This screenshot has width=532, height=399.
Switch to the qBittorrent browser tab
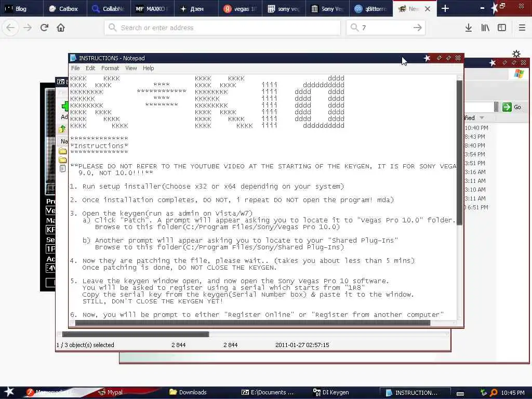point(370,8)
